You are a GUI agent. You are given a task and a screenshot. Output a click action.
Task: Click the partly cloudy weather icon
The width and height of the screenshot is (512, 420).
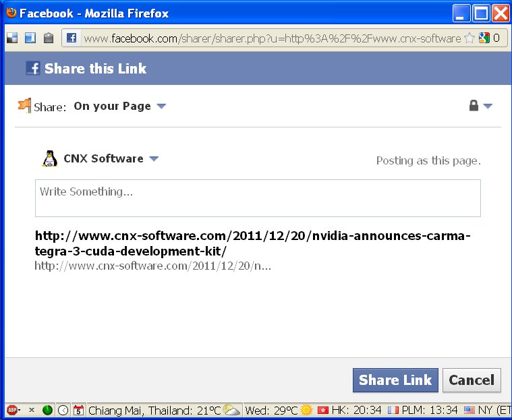pos(231,410)
